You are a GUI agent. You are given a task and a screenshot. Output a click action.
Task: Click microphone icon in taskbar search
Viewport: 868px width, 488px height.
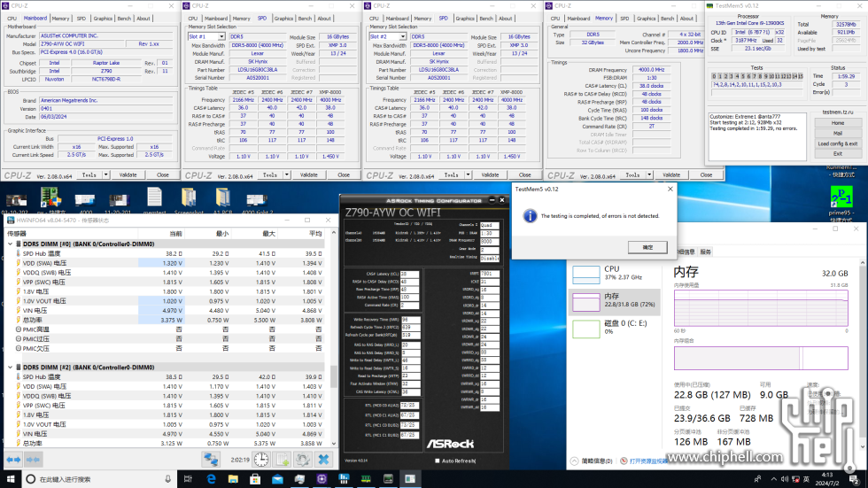coord(167,479)
